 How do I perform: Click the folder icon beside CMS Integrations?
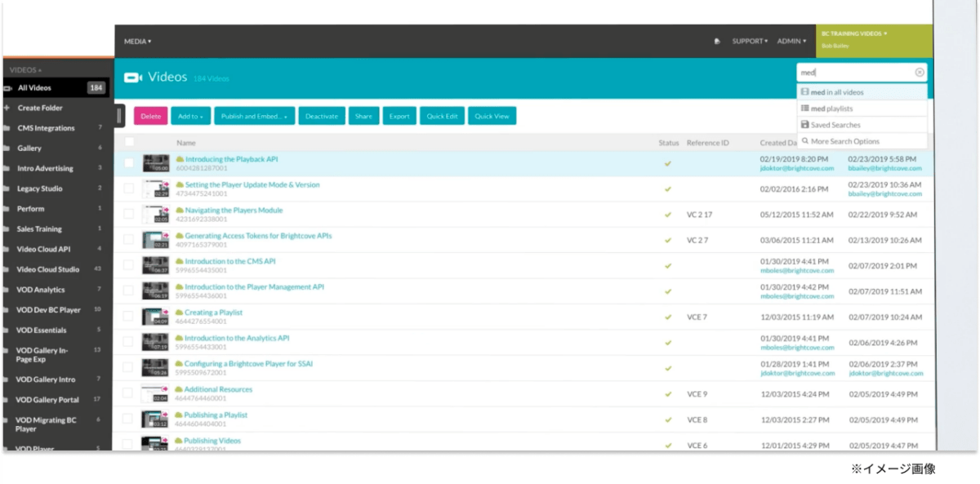7,128
